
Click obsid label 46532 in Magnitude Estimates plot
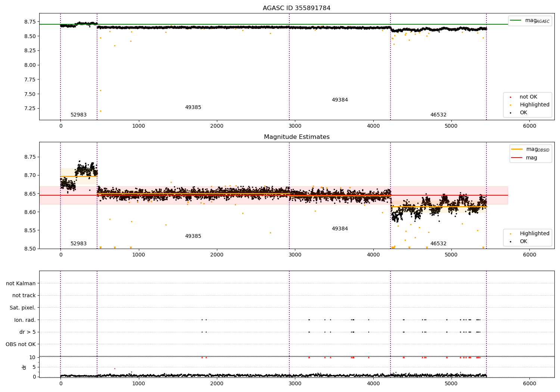438,244
